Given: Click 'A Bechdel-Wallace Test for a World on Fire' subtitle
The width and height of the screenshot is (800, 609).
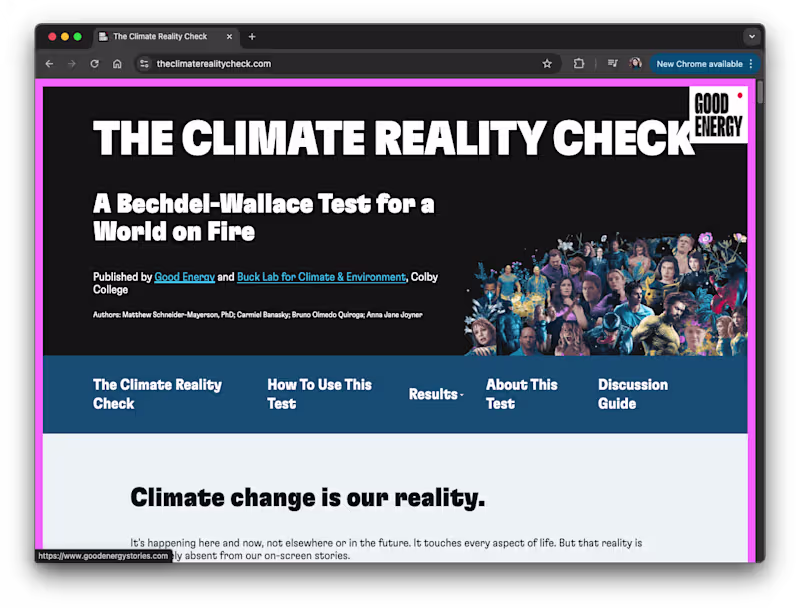Looking at the screenshot, I should 263,217.
